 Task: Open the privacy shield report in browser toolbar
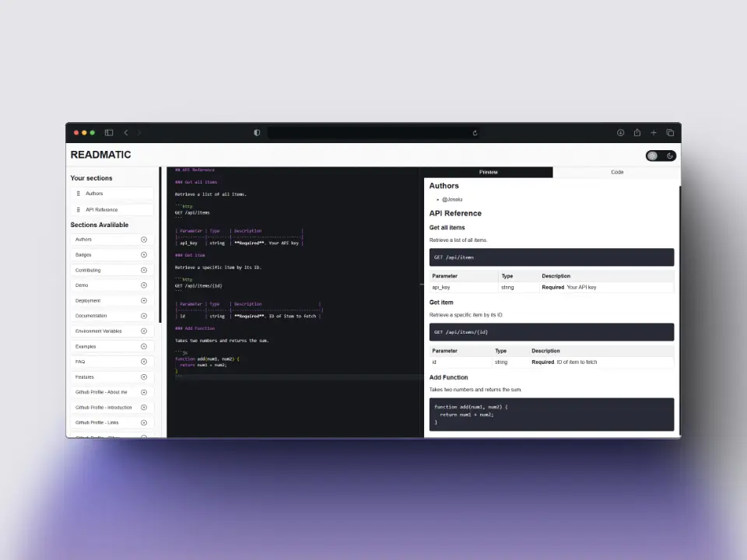(x=257, y=133)
